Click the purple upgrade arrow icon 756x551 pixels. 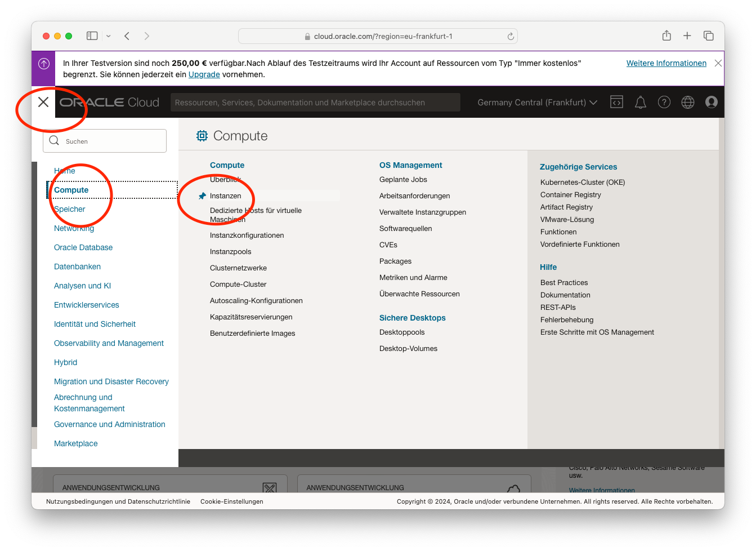tap(44, 64)
